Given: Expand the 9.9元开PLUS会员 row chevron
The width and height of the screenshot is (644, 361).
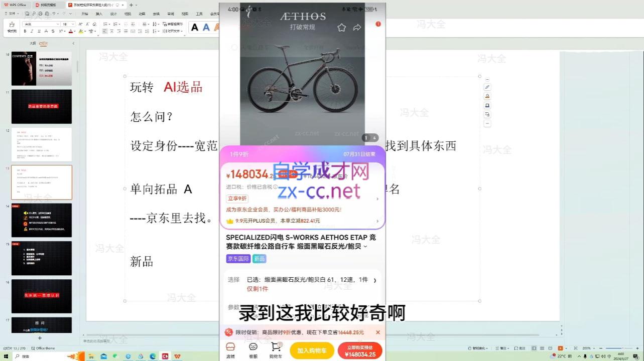Looking at the screenshot, I should tap(377, 221).
